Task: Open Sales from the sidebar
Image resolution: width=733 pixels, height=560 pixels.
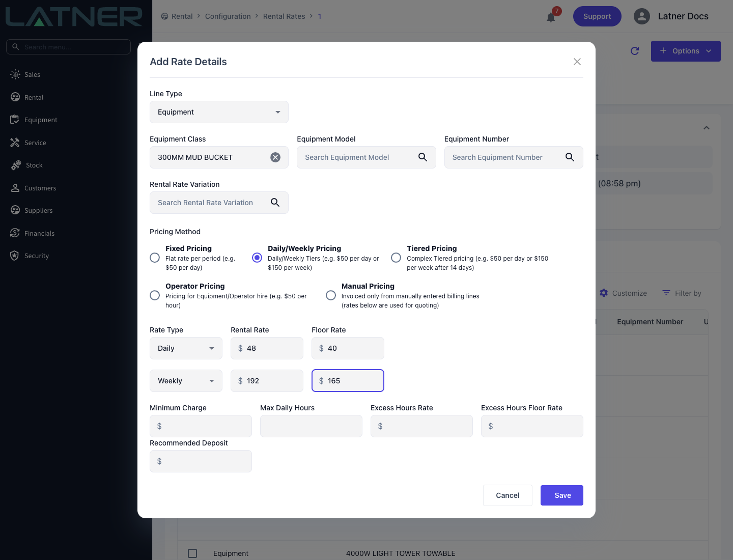Action: click(32, 74)
